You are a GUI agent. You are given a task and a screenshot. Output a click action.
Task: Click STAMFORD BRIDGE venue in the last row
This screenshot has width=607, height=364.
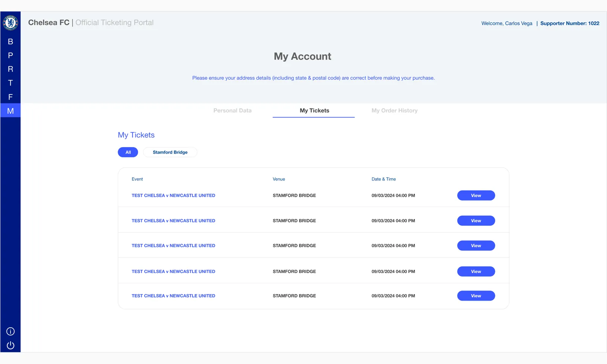click(x=294, y=296)
